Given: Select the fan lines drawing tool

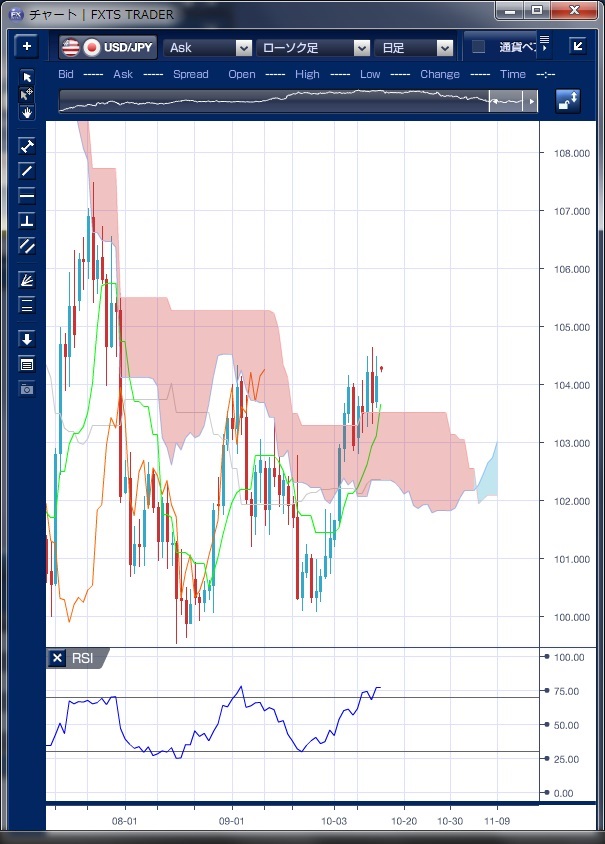Looking at the screenshot, I should coord(27,280).
